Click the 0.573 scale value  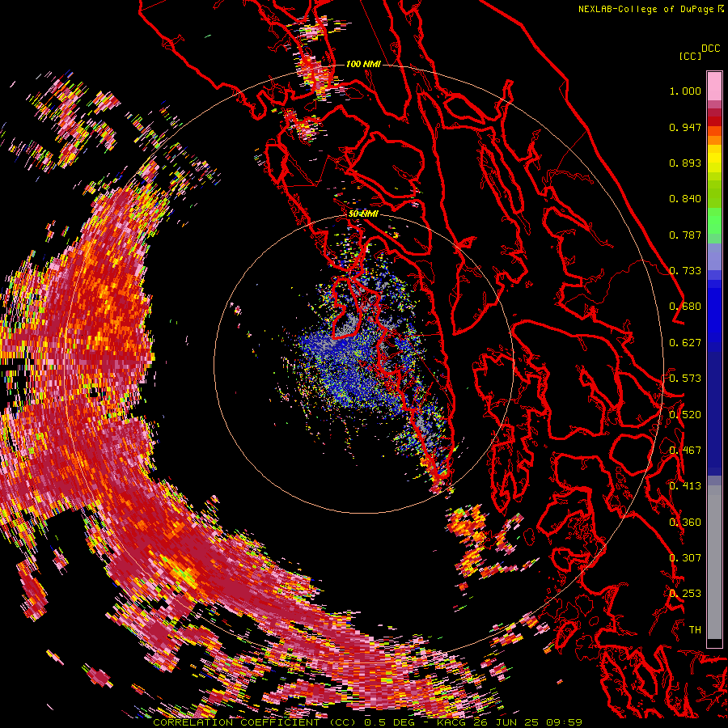[x=685, y=379]
